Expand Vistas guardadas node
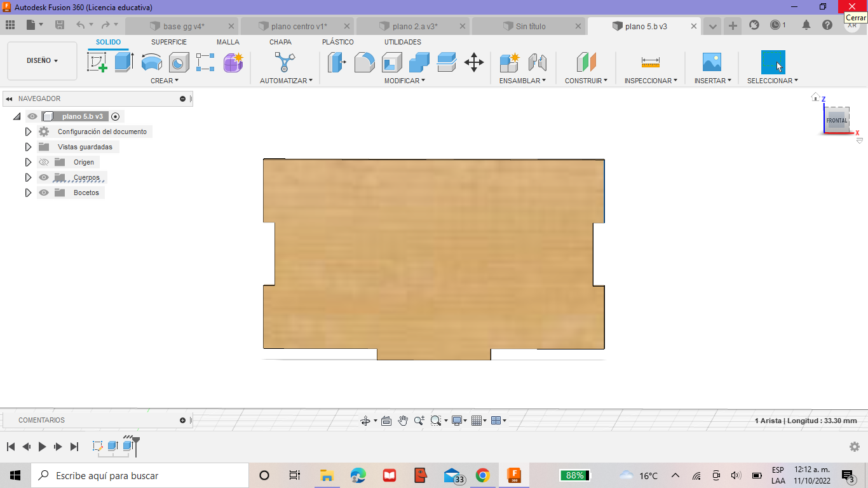868x488 pixels. pyautogui.click(x=28, y=147)
